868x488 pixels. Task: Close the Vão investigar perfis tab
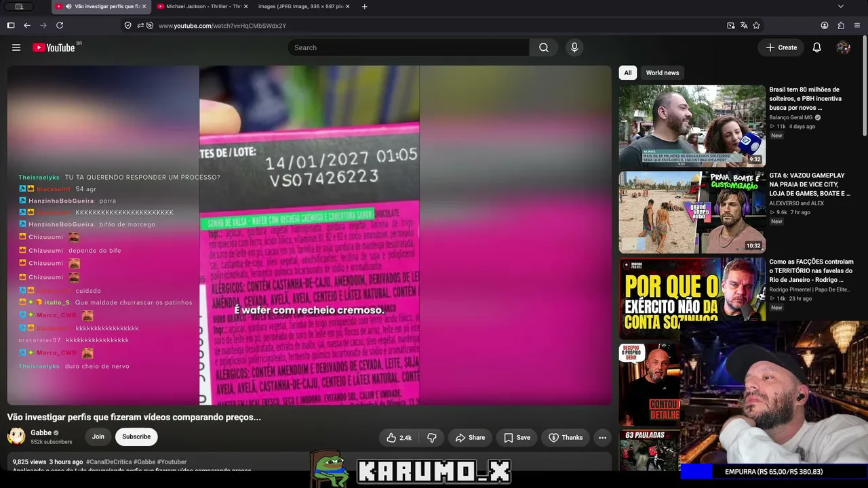[x=144, y=6]
